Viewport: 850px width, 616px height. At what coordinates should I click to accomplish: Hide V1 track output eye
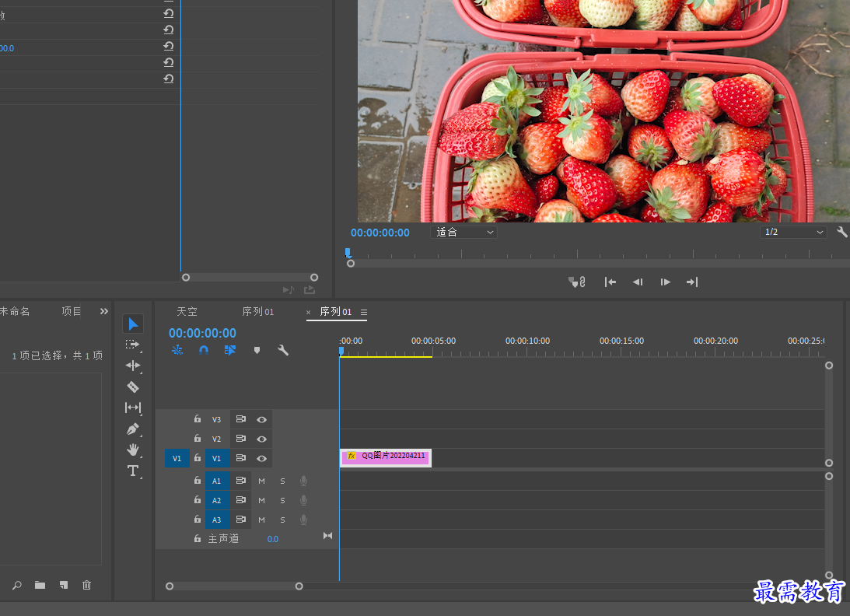tap(261, 458)
